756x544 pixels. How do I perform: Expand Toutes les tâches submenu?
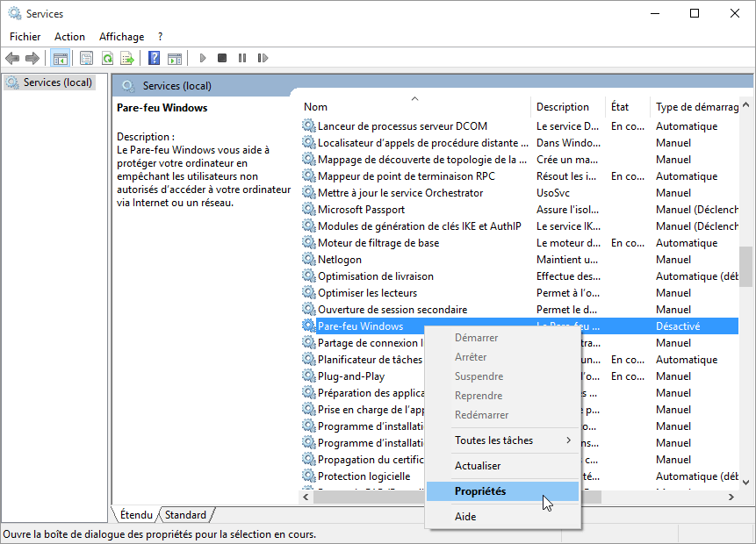point(502,440)
